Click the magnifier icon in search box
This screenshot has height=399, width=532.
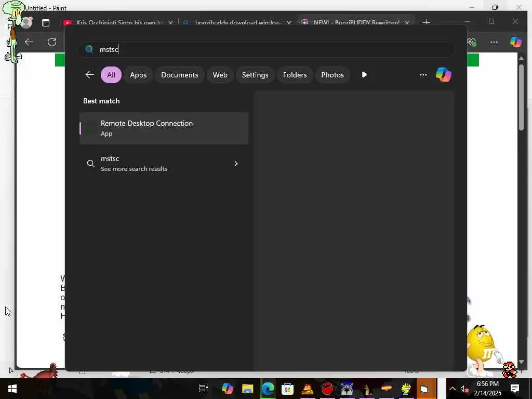[x=89, y=49]
